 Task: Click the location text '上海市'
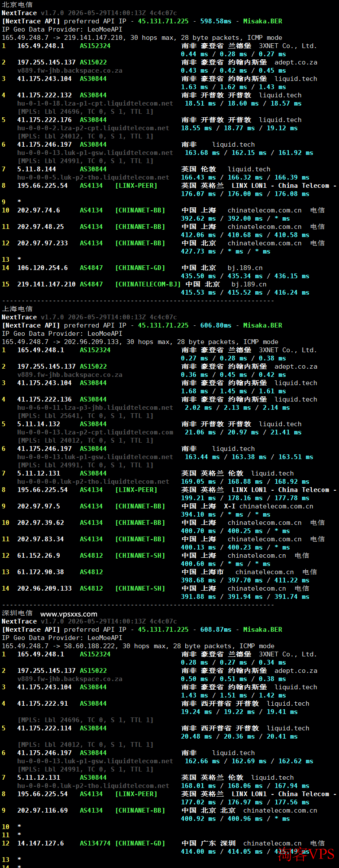pyautogui.click(x=212, y=572)
